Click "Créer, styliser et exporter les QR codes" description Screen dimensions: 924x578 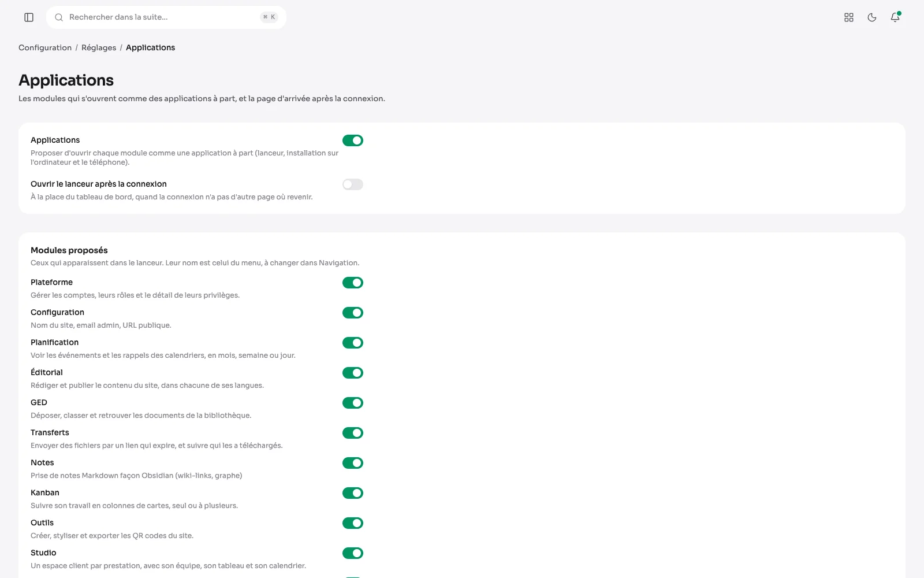[x=112, y=536]
